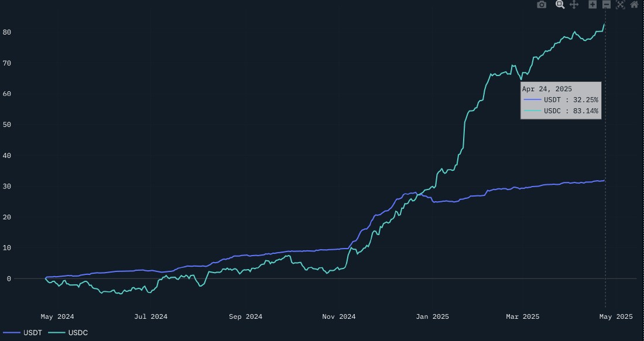
Task: Click the Apr 24, 2025 tooltip header
Action: 546,89
